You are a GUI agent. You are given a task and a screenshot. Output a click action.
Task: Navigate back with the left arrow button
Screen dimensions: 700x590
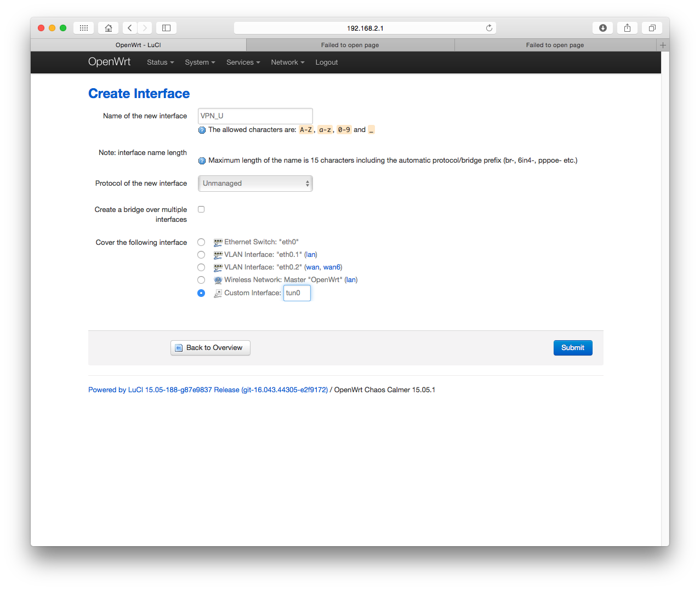point(130,28)
